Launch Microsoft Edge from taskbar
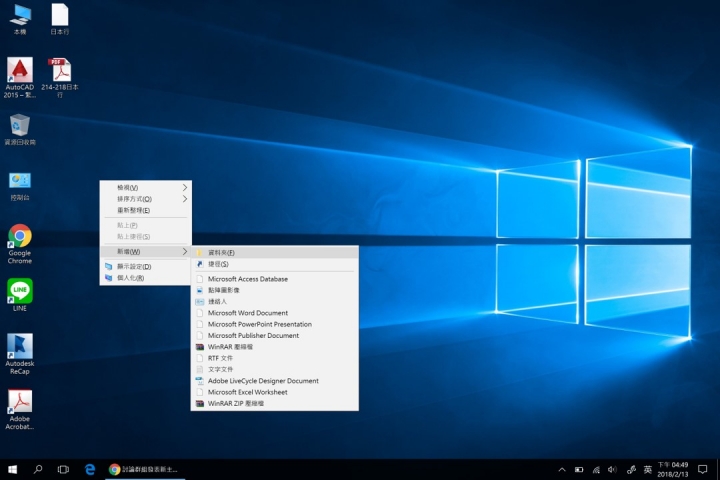 point(90,469)
